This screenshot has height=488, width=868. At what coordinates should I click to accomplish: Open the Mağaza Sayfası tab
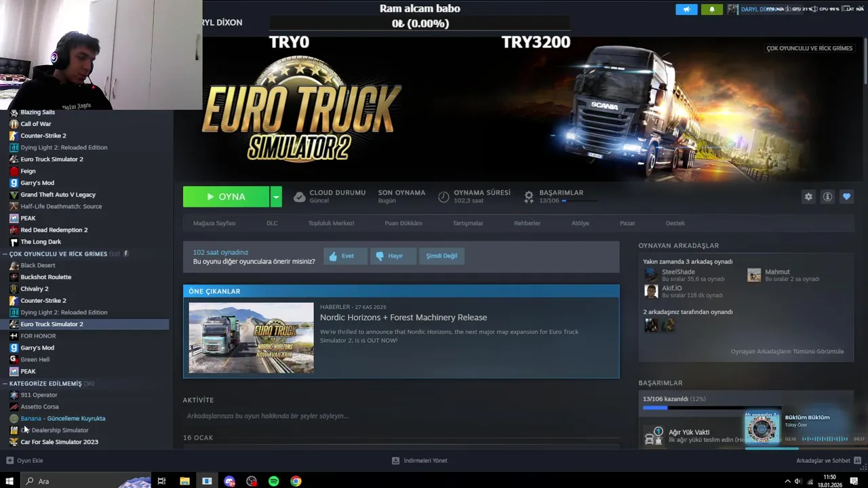(x=214, y=223)
